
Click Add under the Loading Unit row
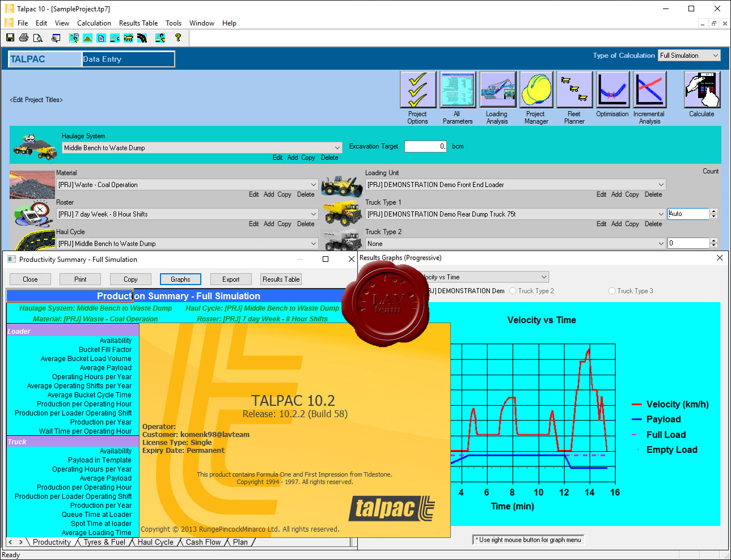[x=616, y=194]
